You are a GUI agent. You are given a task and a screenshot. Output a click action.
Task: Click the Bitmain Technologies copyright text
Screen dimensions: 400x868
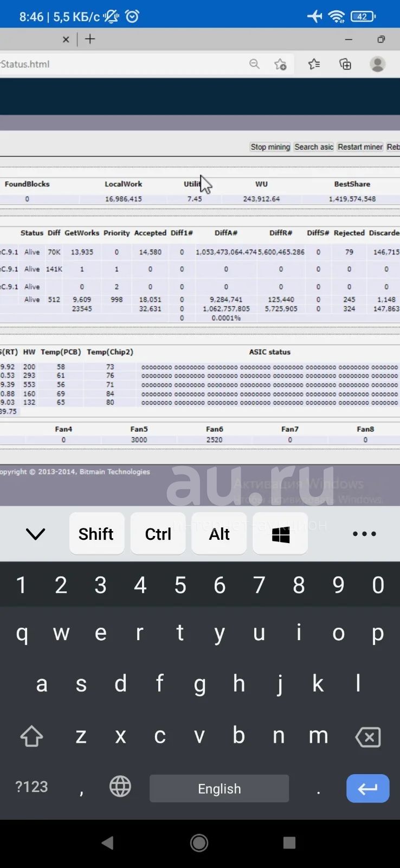click(75, 472)
